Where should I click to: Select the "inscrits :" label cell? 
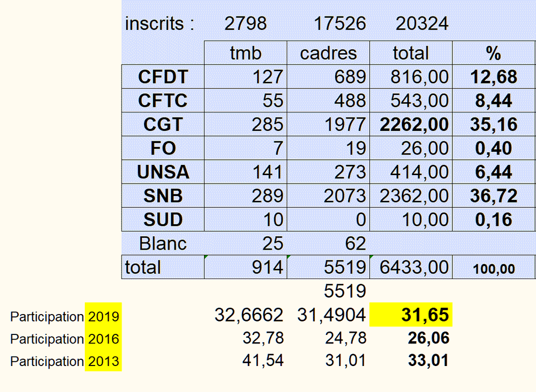click(159, 24)
